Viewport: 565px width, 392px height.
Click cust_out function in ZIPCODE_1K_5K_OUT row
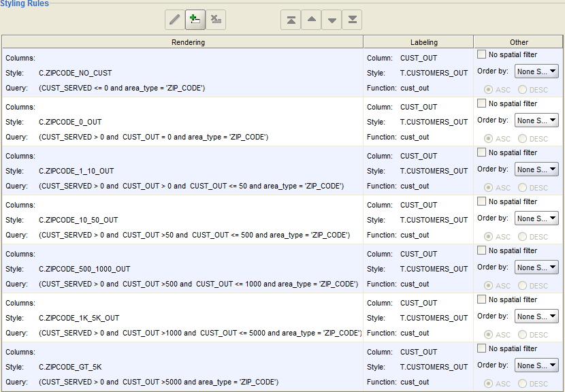[x=415, y=333]
